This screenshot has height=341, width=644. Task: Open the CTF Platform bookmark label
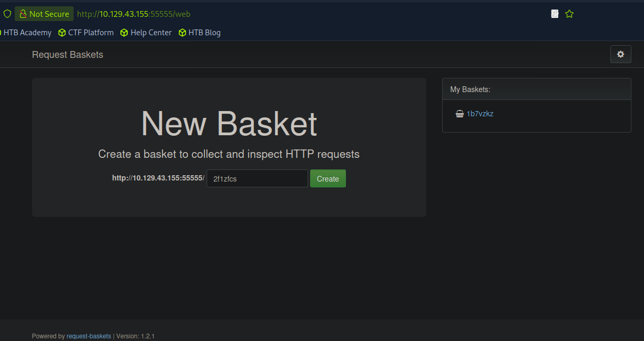pyautogui.click(x=90, y=33)
